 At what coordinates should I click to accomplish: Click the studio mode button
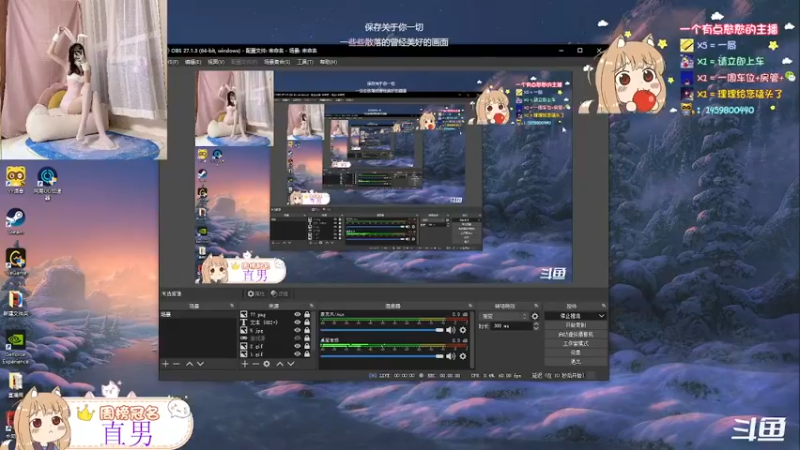point(576,343)
